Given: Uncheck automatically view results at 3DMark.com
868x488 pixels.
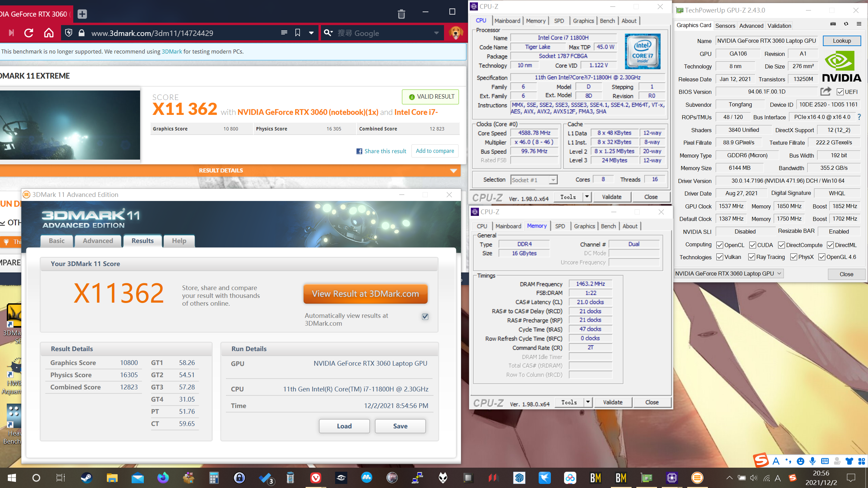Looking at the screenshot, I should (425, 317).
